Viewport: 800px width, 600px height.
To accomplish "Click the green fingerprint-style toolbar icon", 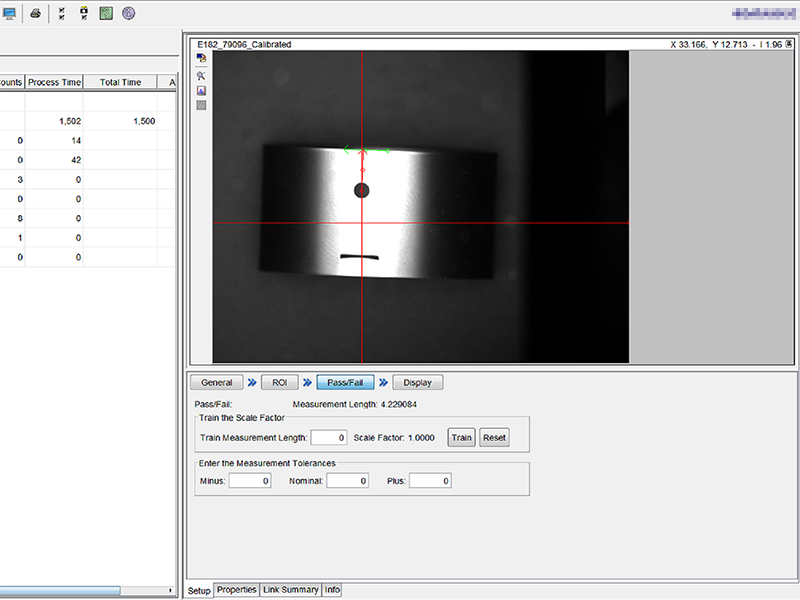I will tap(106, 14).
